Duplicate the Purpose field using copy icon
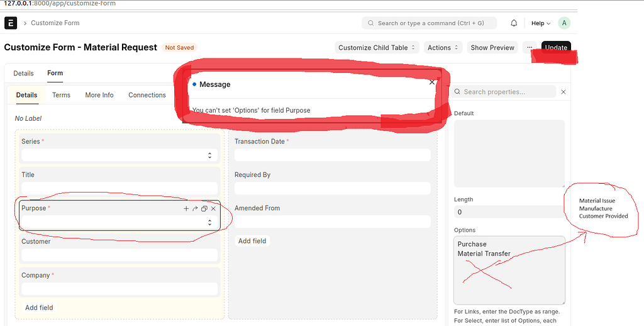Screen dimensions: 644x326 click(204, 208)
